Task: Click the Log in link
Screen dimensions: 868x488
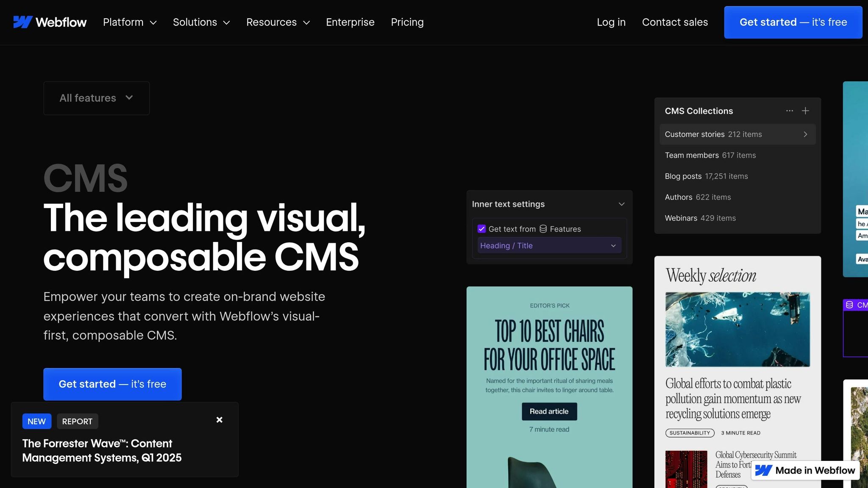Action: click(x=611, y=22)
